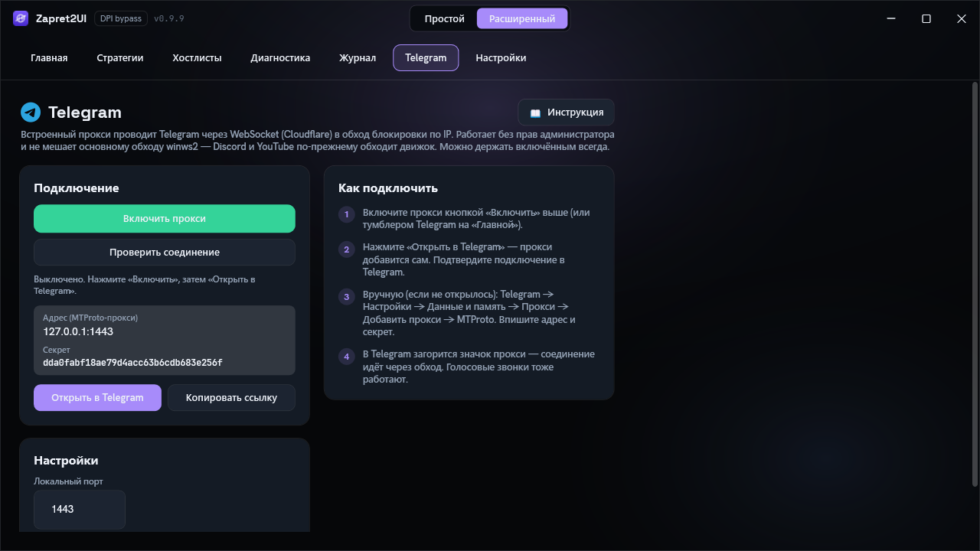Click the Как подключить heading

[388, 188]
